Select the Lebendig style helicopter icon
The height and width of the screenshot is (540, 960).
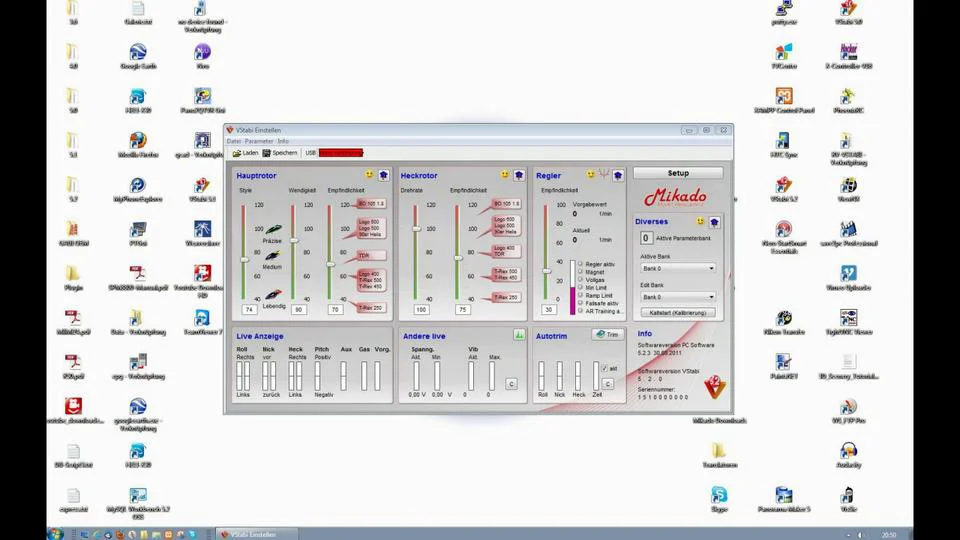pyautogui.click(x=273, y=294)
